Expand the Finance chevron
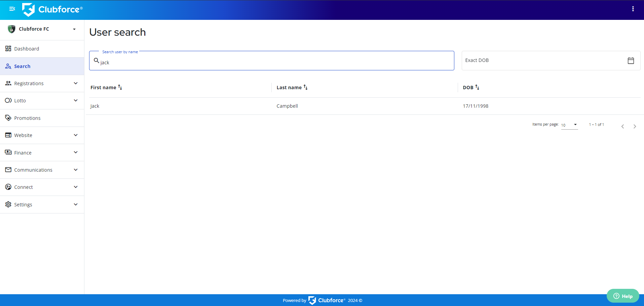 pyautogui.click(x=76, y=152)
